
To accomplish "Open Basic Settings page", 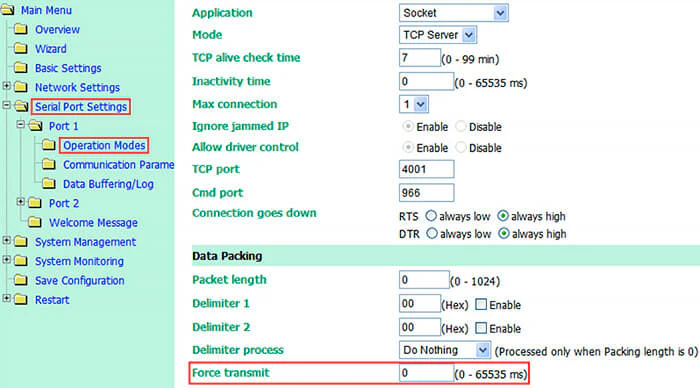I will pos(68,68).
